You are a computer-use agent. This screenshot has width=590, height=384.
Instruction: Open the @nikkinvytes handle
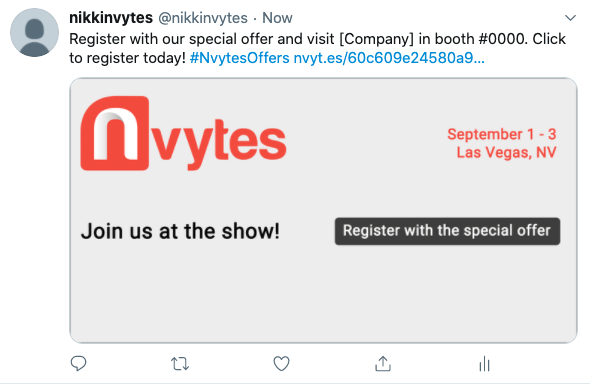click(x=203, y=18)
